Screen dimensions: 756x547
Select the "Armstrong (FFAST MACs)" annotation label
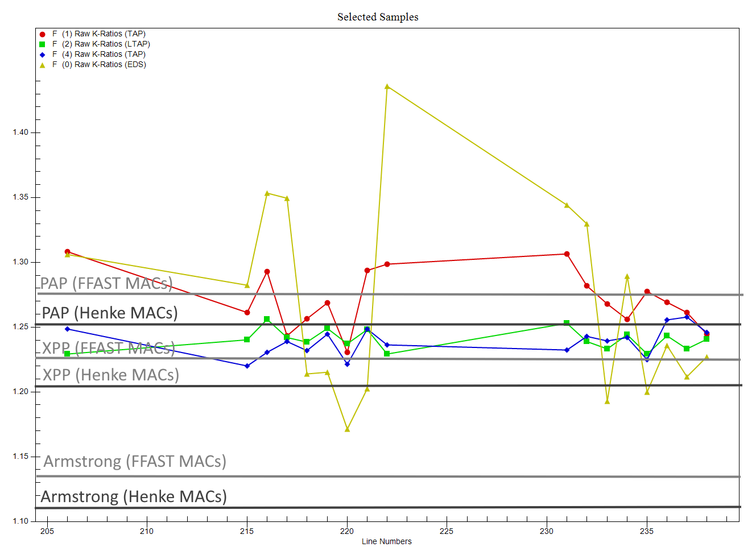click(135, 461)
